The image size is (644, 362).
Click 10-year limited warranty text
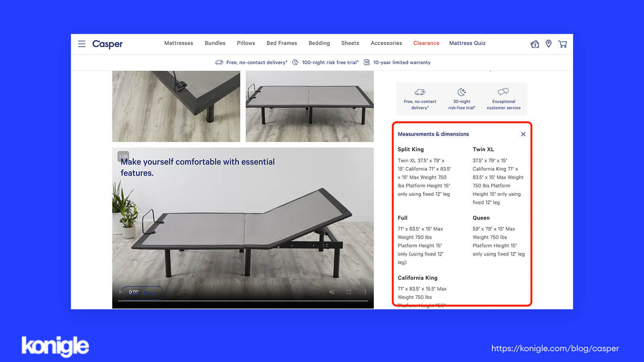(402, 62)
